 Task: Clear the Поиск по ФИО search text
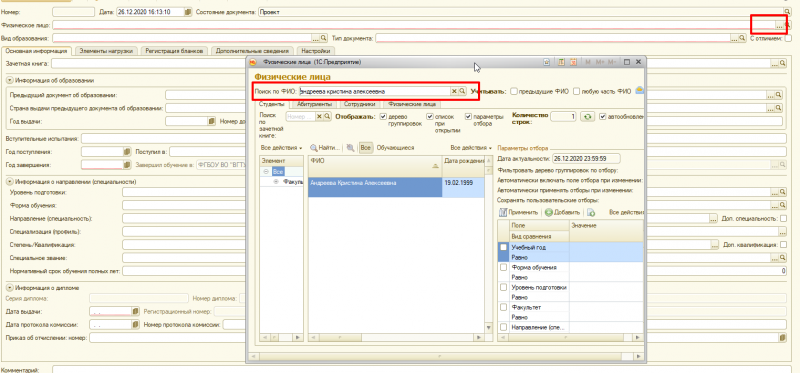(454, 91)
